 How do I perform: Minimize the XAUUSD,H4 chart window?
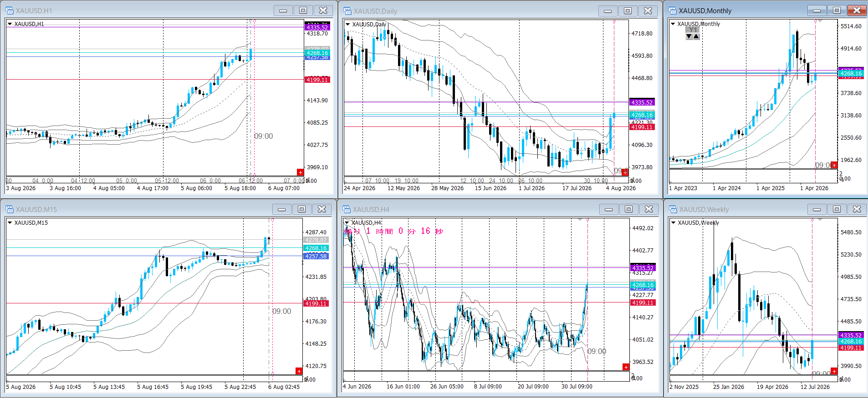(609, 209)
